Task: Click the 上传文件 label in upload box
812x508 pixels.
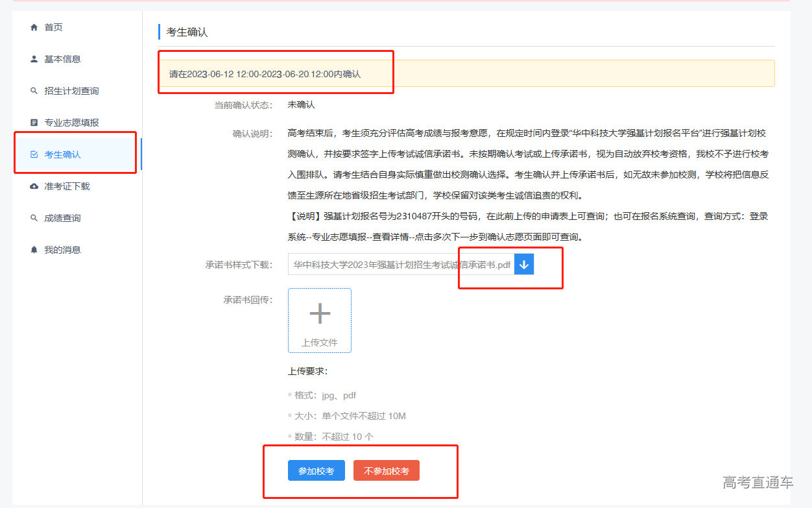Action: (320, 343)
